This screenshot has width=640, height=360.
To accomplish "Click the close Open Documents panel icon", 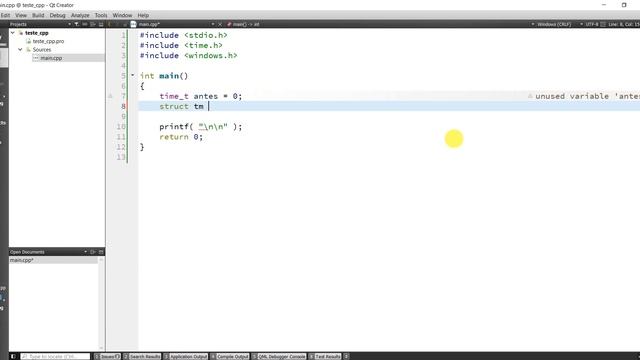I will click(101, 252).
